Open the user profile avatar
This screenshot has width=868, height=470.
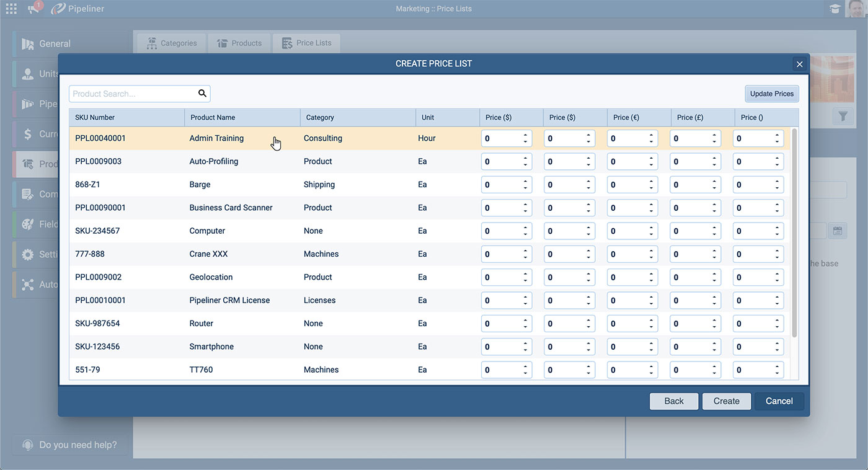point(856,9)
